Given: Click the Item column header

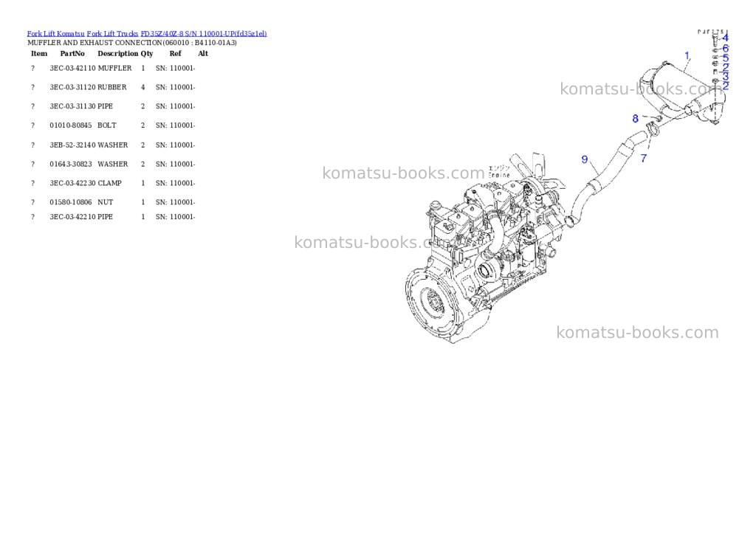Looking at the screenshot, I should 39,53.
